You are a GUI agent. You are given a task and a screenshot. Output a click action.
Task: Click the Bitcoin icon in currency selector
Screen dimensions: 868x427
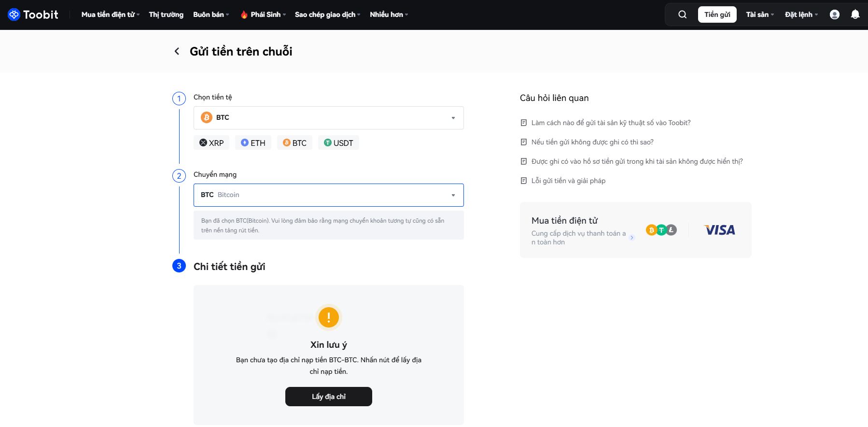(x=207, y=117)
